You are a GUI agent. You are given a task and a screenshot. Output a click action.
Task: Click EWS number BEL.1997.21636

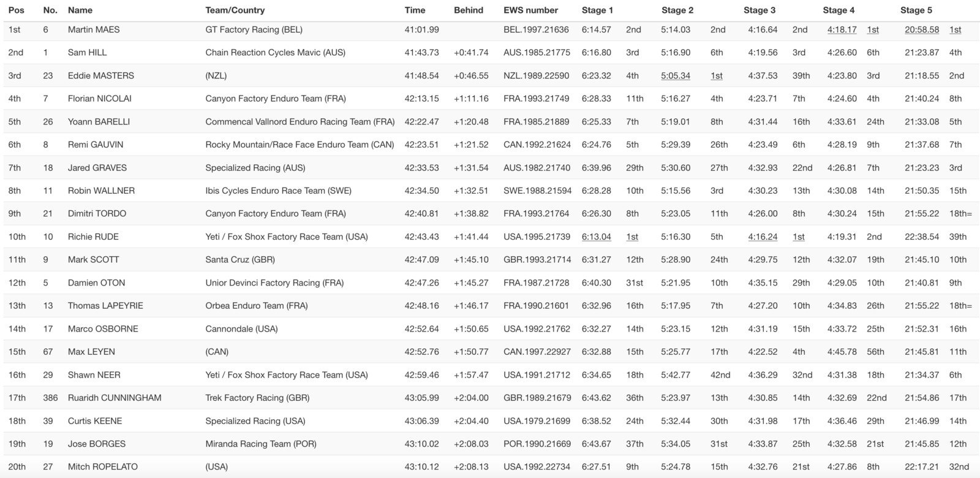537,29
